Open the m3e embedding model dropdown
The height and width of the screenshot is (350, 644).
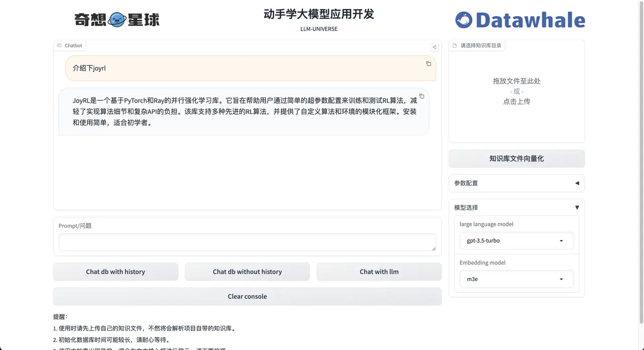coord(516,279)
